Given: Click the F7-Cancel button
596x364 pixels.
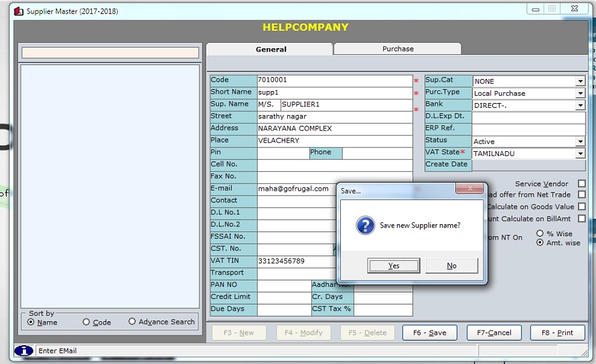Looking at the screenshot, I should click(x=494, y=333).
